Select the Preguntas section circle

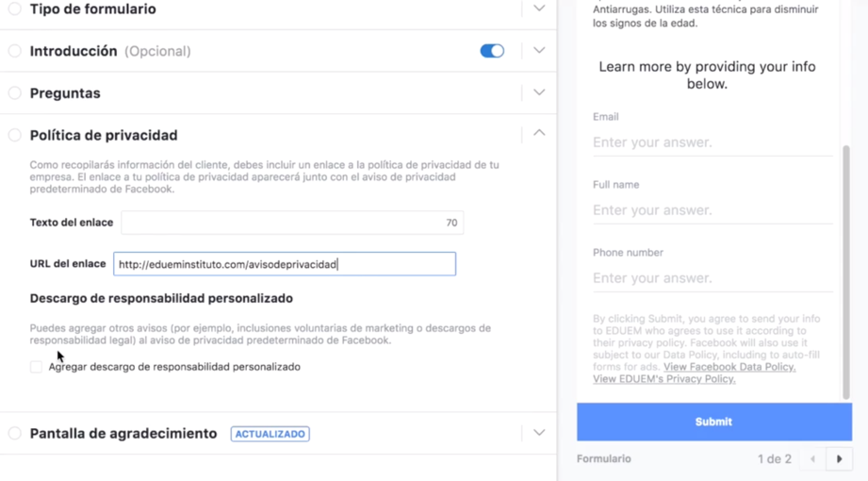point(15,92)
